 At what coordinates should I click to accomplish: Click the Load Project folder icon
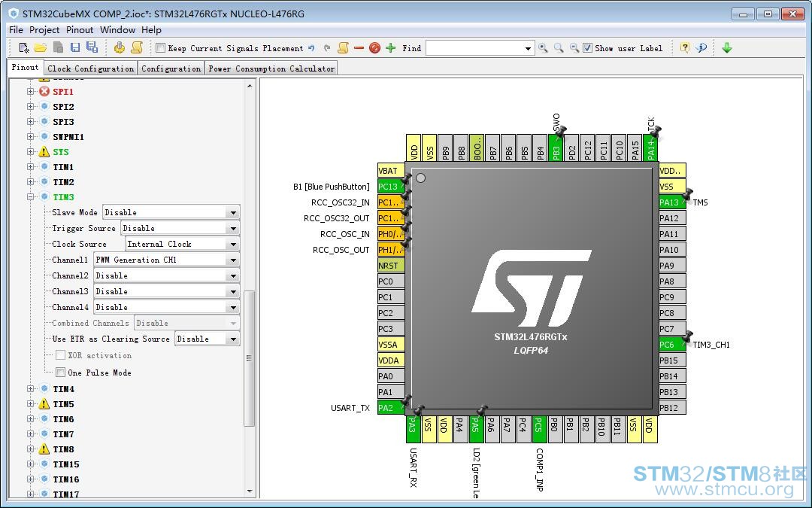click(x=41, y=47)
